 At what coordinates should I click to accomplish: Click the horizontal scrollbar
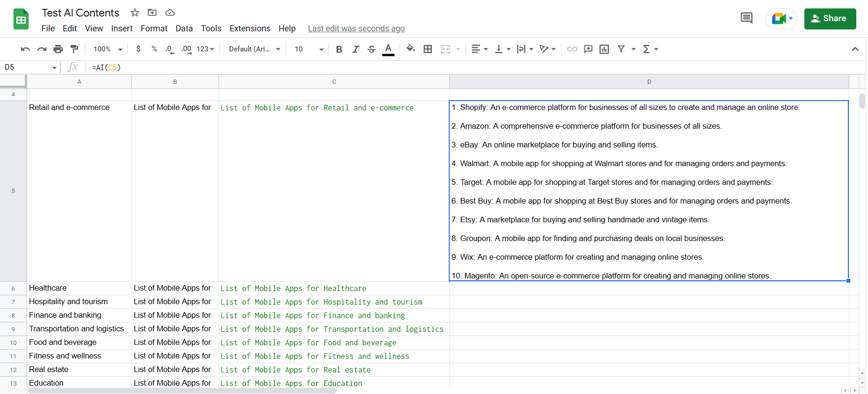(x=182, y=391)
